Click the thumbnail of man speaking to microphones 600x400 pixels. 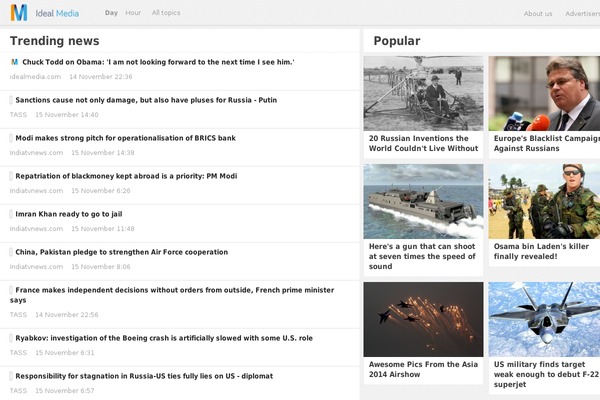[544, 93]
